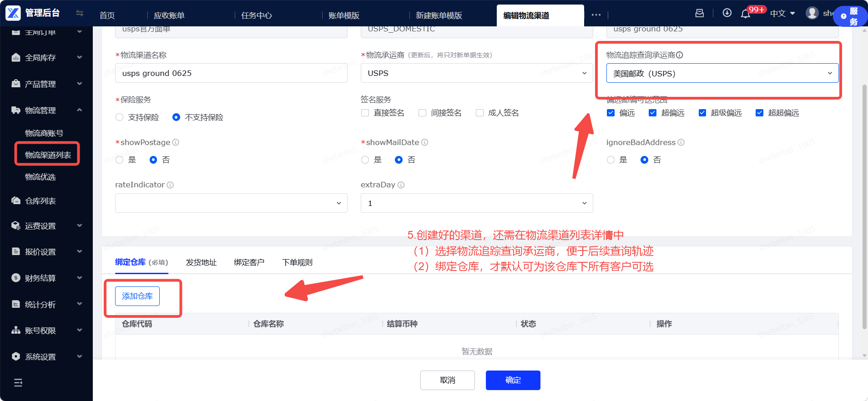This screenshot has height=401, width=868.
Task: Click the 全局库存 inventory icon
Action: [x=16, y=57]
